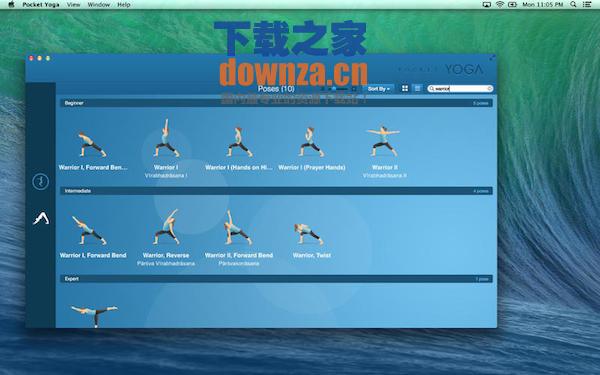
Task: Enter full screen with the window's corner arrows
Action: pos(492,58)
